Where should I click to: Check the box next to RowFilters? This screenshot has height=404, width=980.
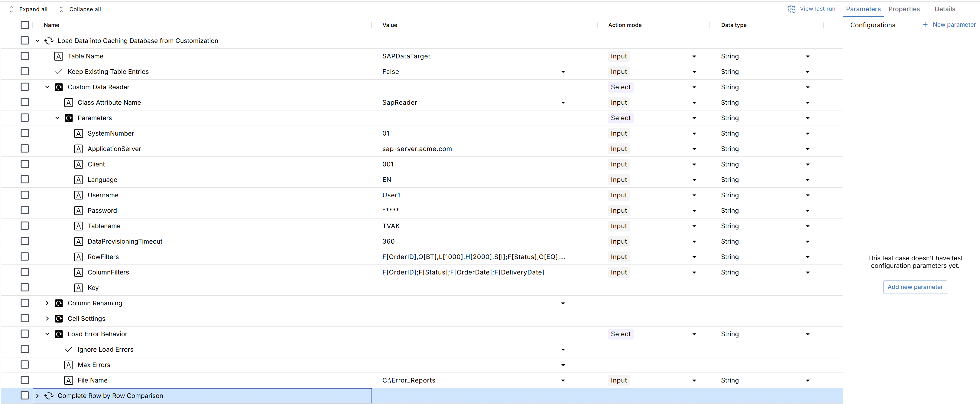coord(25,257)
